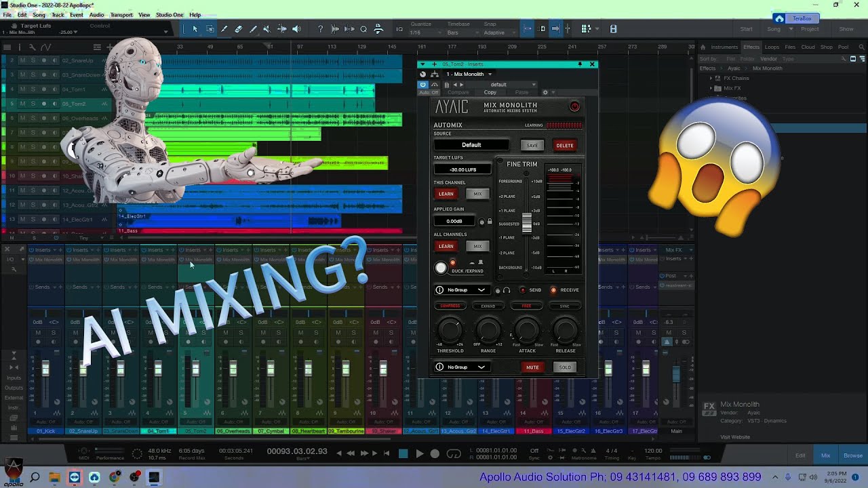
Task: Switch to Effects tab in browser
Action: 751,47
